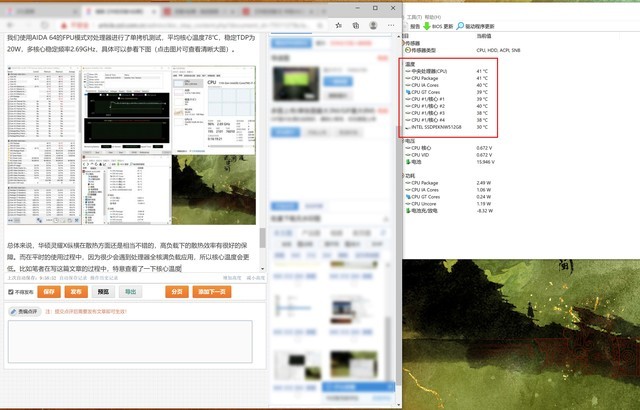Click BIOS 更新 green arrow icon in AIDA64

[427, 26]
